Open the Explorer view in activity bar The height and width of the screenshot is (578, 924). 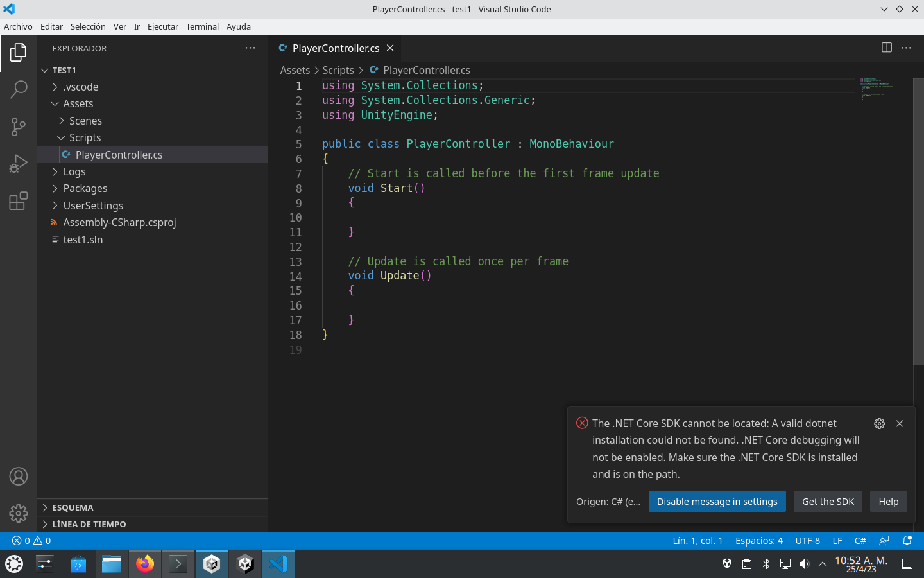pyautogui.click(x=19, y=52)
